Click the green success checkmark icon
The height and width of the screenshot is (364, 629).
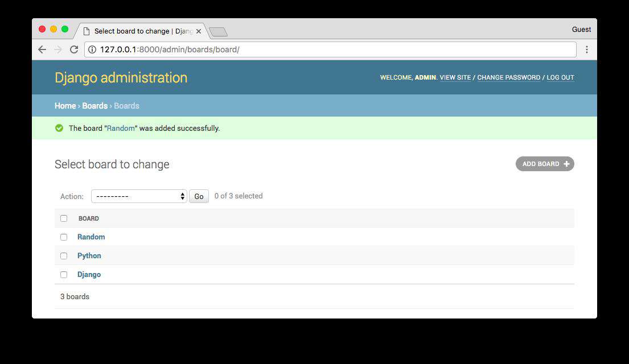(x=59, y=129)
